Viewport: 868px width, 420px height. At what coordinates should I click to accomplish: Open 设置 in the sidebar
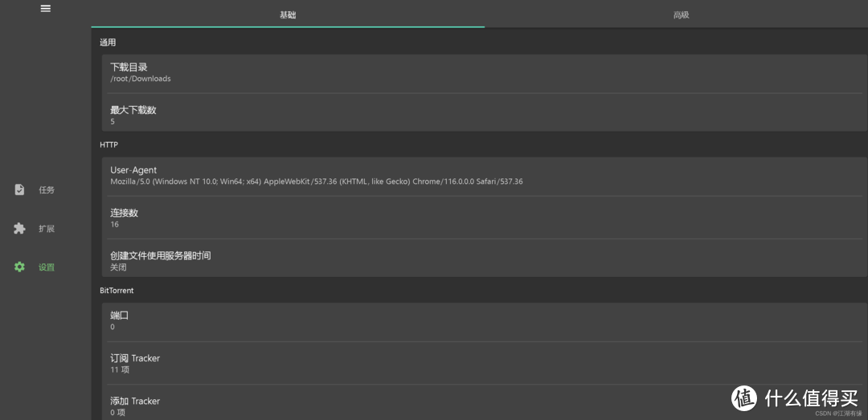point(45,267)
